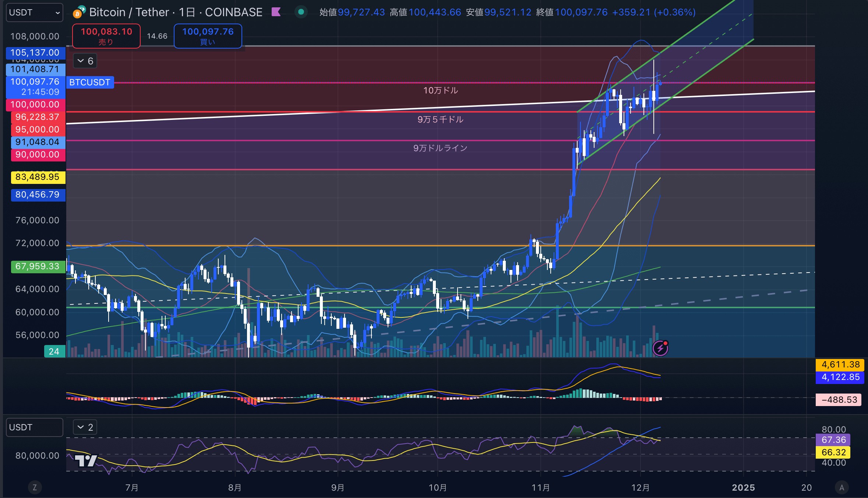The width and height of the screenshot is (868, 498).
Task: Click the green market status dot
Action: click(x=301, y=12)
